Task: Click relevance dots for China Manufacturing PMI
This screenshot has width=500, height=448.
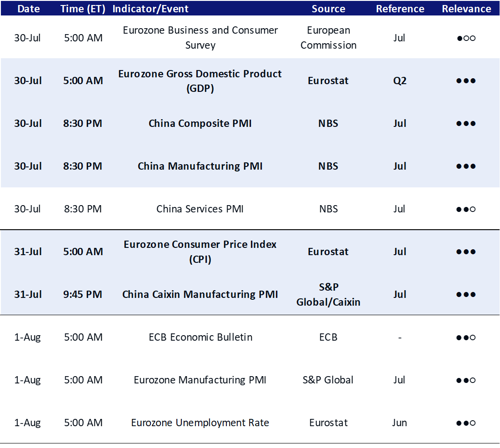Action: tap(466, 166)
